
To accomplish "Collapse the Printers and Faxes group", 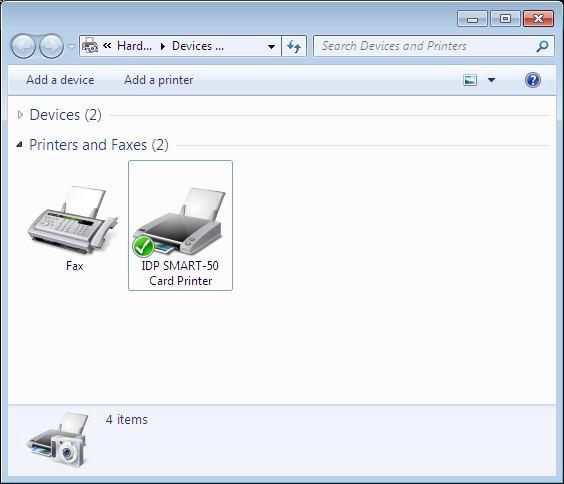I will [x=20, y=145].
